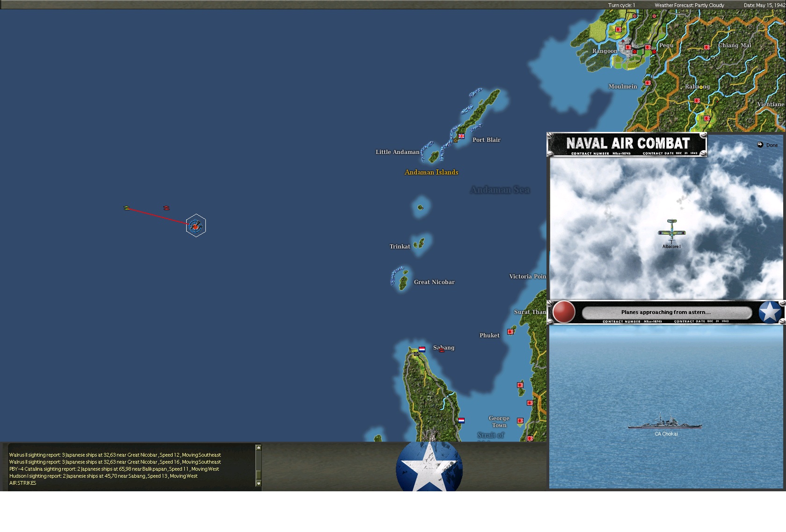
Task: Click the message log scroll up arrow
Action: 258,448
